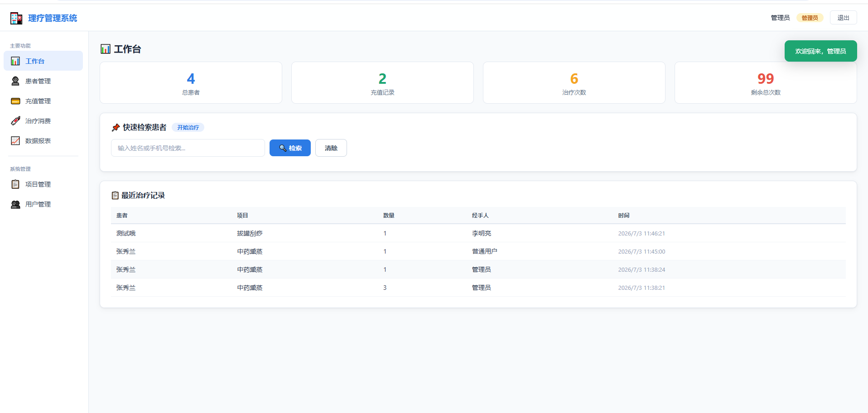Screen dimensions: 868x413
Task: Click the blue 检索 search button
Action: pyautogui.click(x=290, y=148)
